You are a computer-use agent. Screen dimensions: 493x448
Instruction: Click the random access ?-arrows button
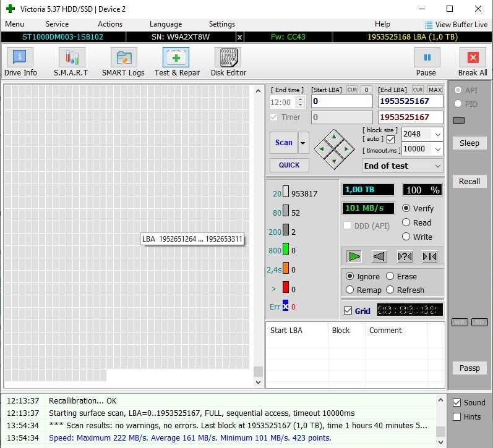click(x=405, y=256)
